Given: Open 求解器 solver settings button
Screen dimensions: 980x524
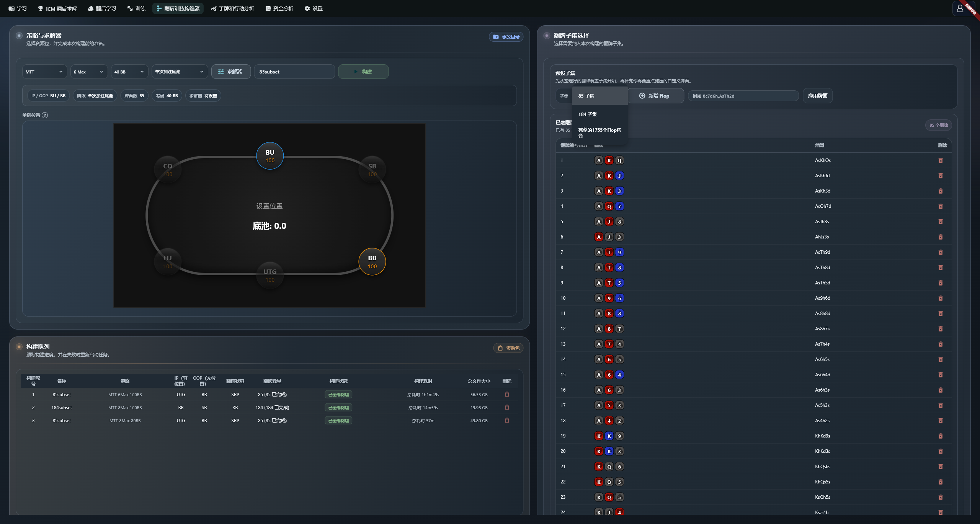Looking at the screenshot, I should click(x=231, y=72).
